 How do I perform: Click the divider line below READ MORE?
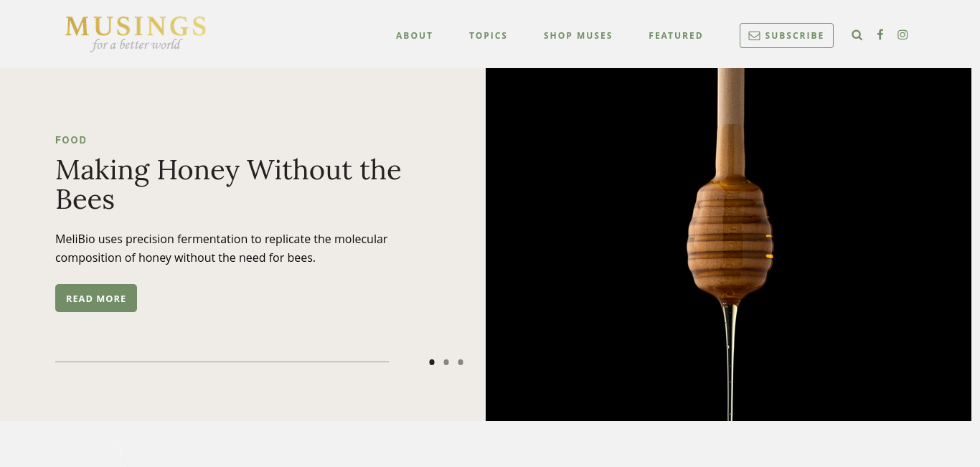click(222, 362)
